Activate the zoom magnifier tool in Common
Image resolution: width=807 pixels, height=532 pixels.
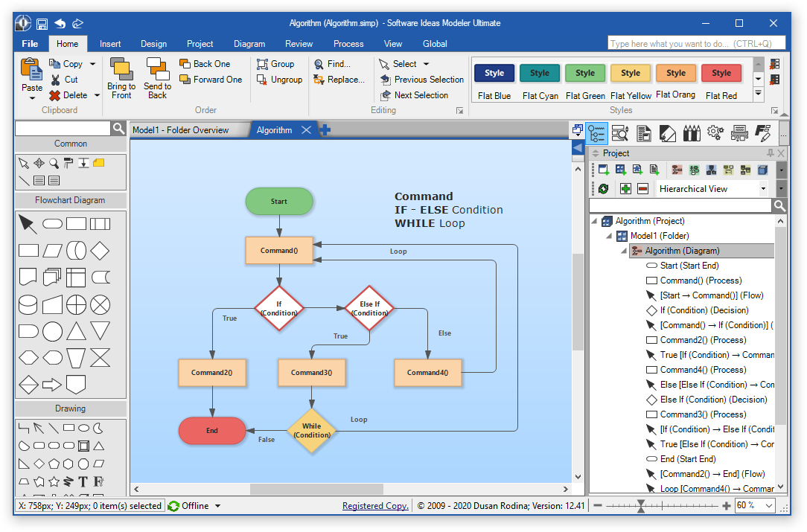coord(54,164)
